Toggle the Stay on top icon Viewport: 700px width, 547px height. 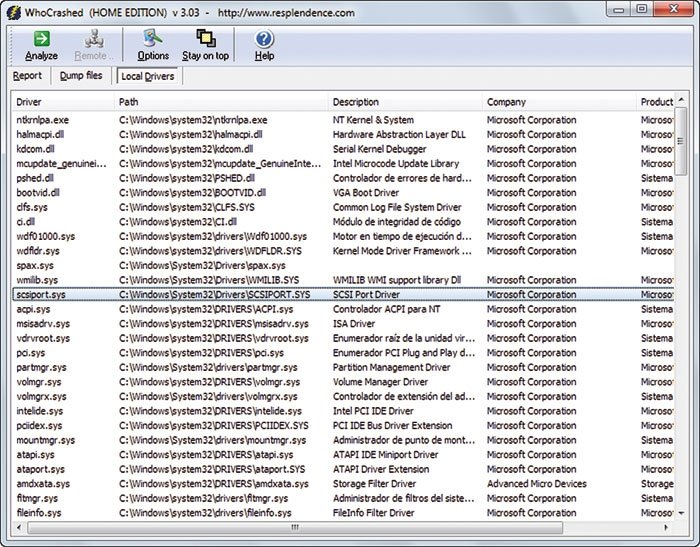pos(205,45)
